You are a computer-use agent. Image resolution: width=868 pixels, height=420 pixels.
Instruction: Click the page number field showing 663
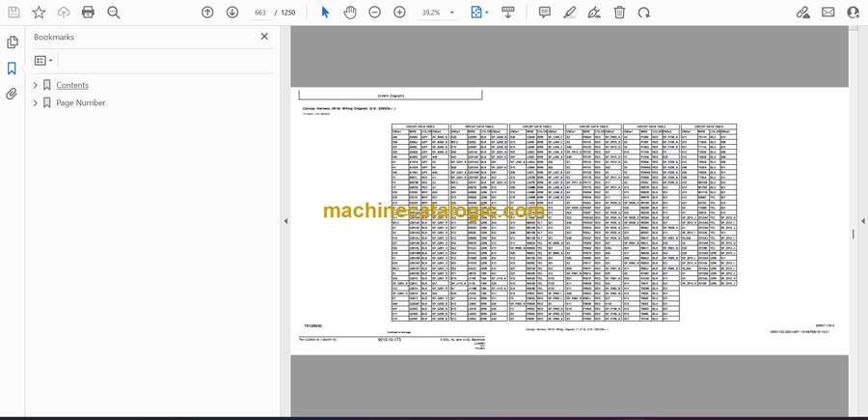click(x=260, y=13)
